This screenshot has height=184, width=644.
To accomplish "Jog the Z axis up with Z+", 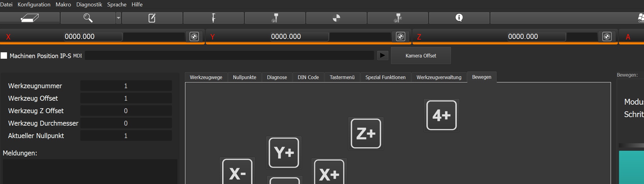I will coord(366,134).
